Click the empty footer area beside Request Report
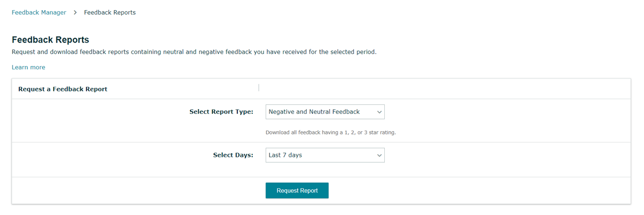The image size is (644, 215). coord(456,191)
